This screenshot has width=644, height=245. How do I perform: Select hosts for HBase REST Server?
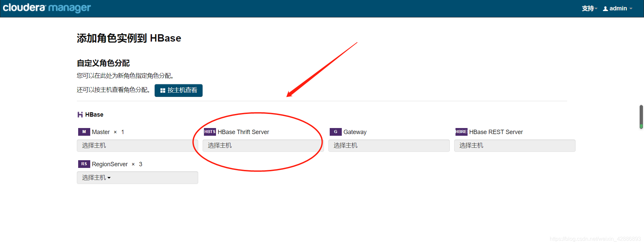pos(515,145)
